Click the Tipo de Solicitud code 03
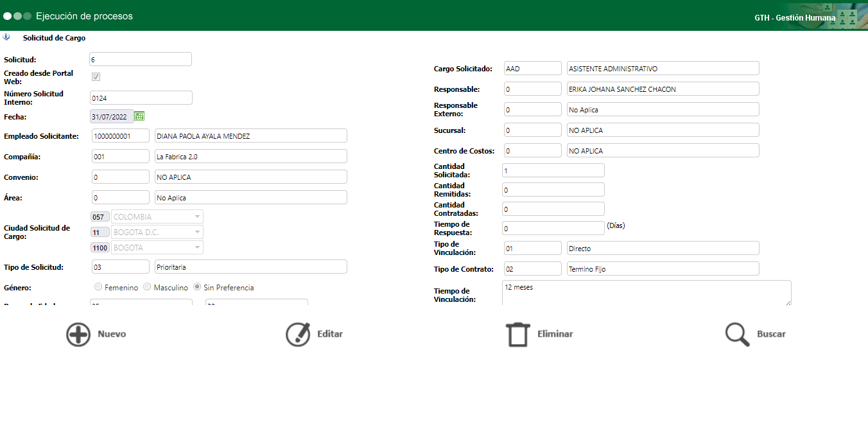This screenshot has width=868, height=440. coord(121,267)
